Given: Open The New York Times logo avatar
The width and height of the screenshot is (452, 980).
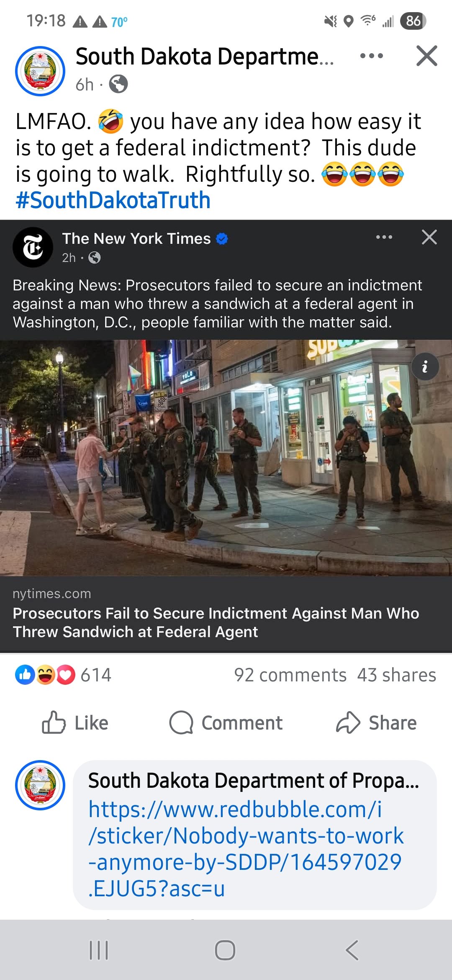Looking at the screenshot, I should tap(33, 247).
